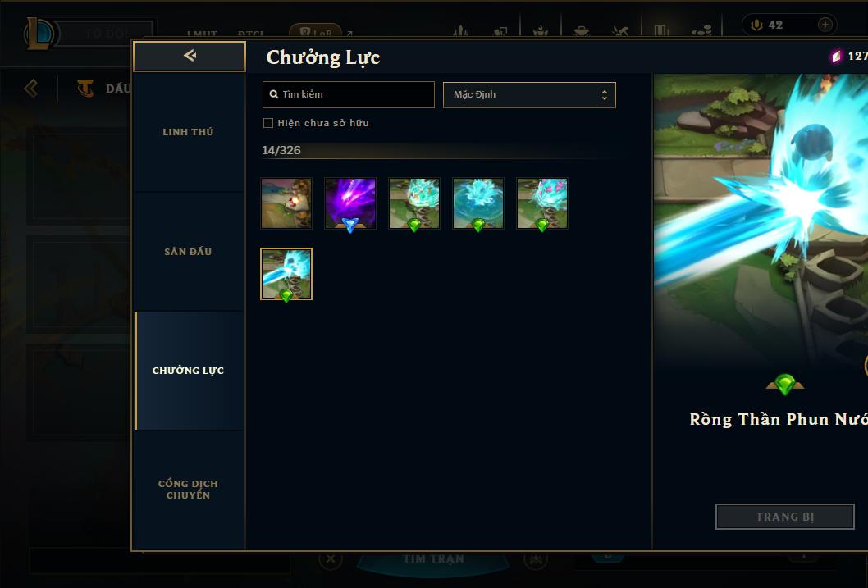Select the pink-sparkle boom thumbnail with green gem
Screen dimensions: 868x588
(x=542, y=203)
